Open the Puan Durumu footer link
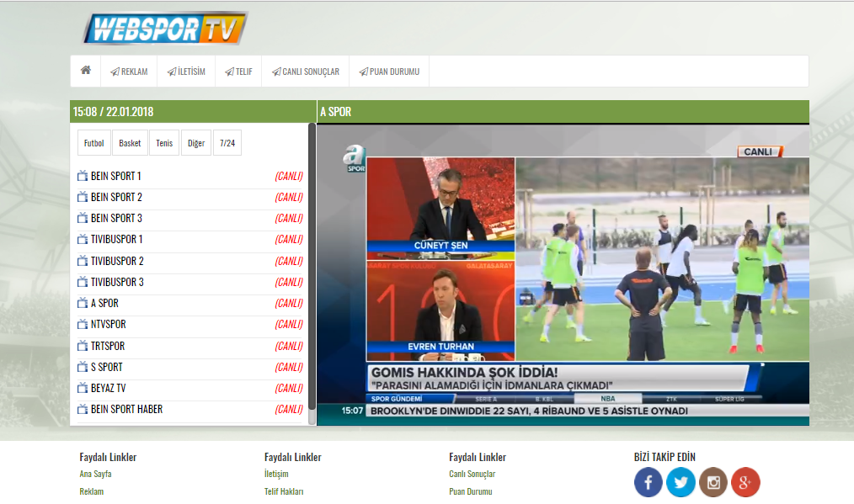The width and height of the screenshot is (854, 504). [471, 491]
